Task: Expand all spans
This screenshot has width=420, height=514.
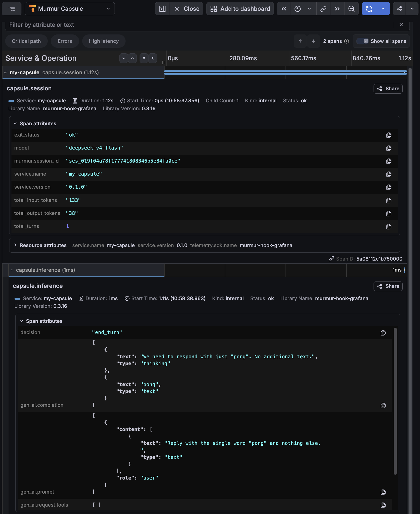Action: [144, 58]
